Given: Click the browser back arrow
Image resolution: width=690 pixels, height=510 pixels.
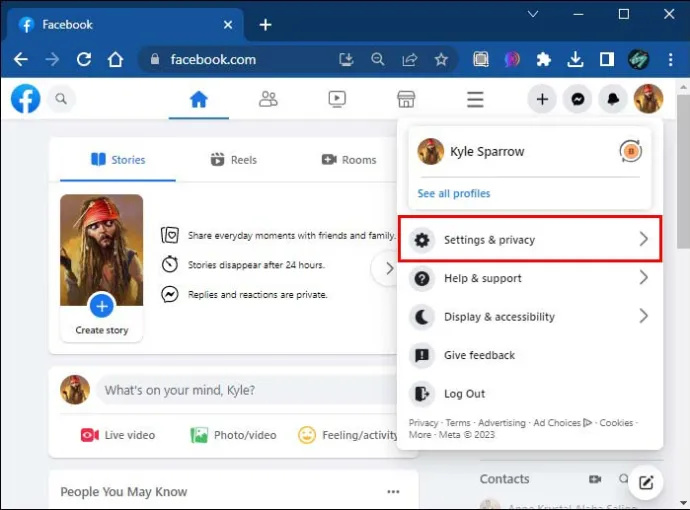Looking at the screenshot, I should pos(21,59).
